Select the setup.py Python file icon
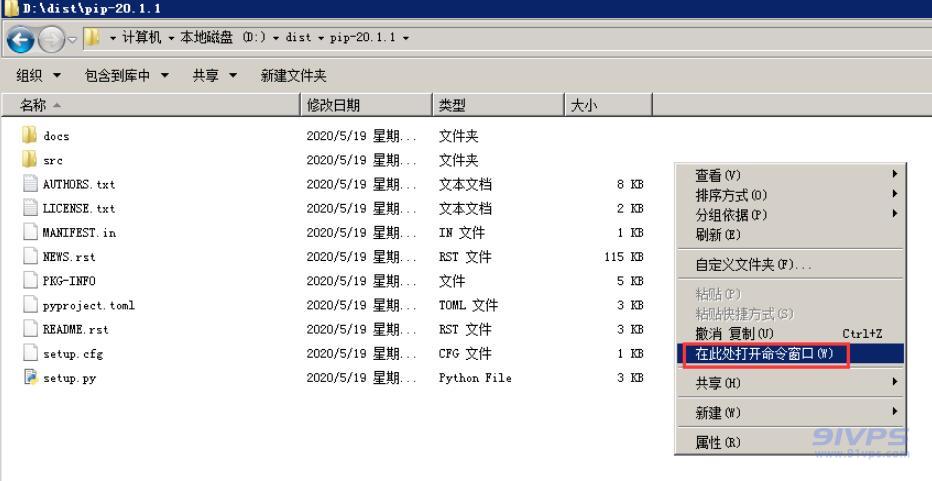 click(30, 377)
